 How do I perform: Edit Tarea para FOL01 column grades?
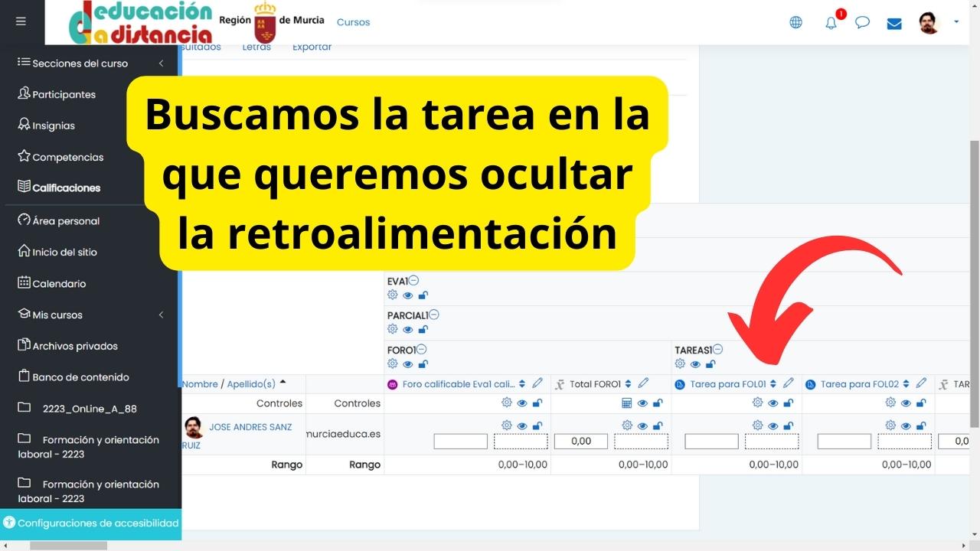[x=789, y=383]
